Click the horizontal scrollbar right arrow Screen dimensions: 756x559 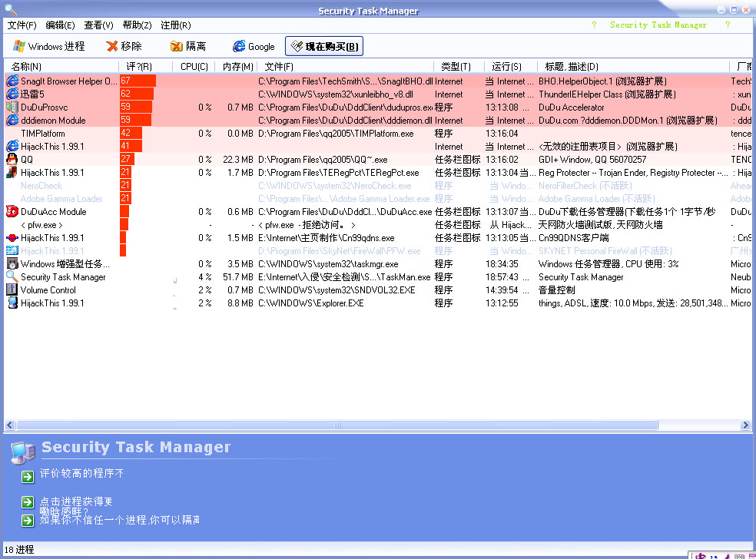click(x=745, y=425)
